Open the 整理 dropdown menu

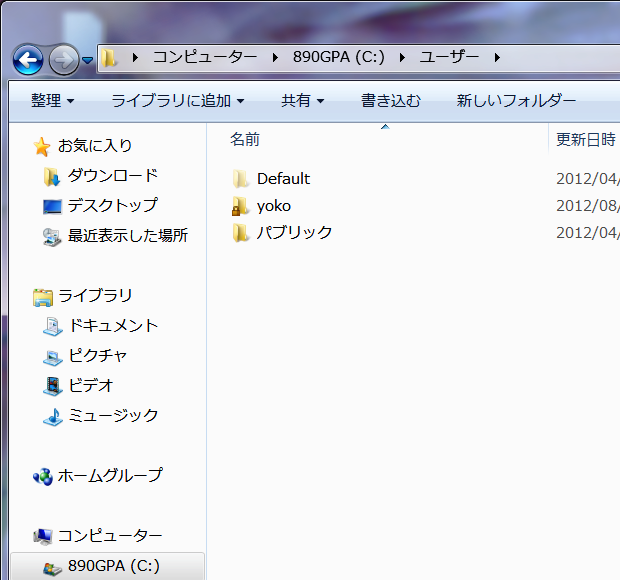[x=52, y=101]
